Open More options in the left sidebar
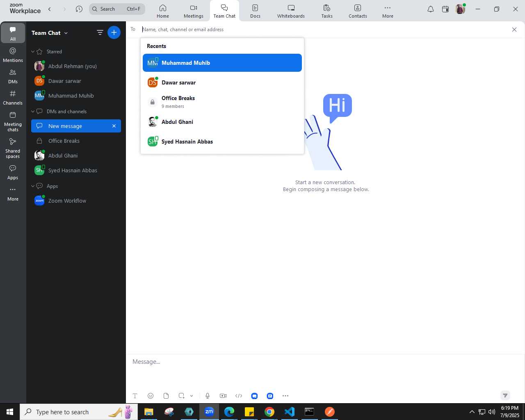 tap(13, 194)
